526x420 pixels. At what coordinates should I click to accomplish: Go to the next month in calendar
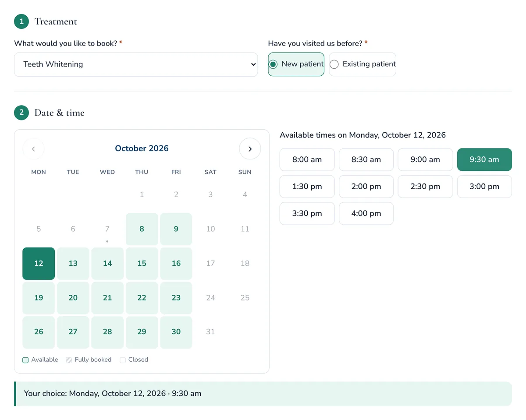click(250, 149)
